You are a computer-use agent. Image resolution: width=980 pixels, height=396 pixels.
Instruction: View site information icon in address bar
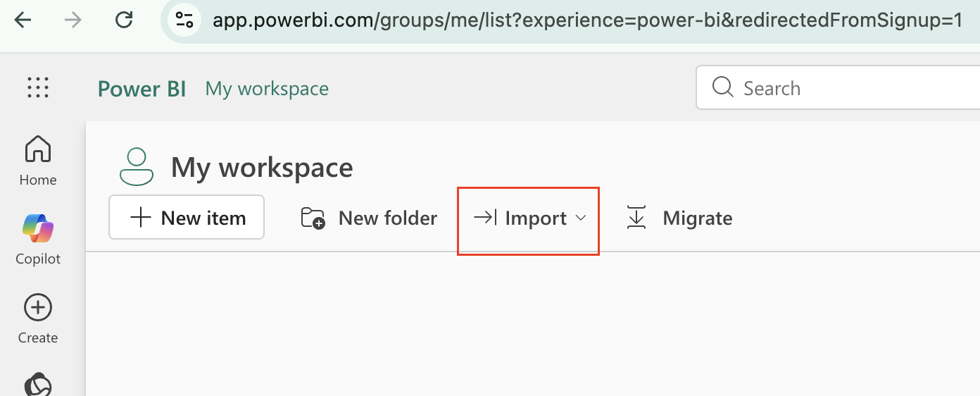(184, 20)
